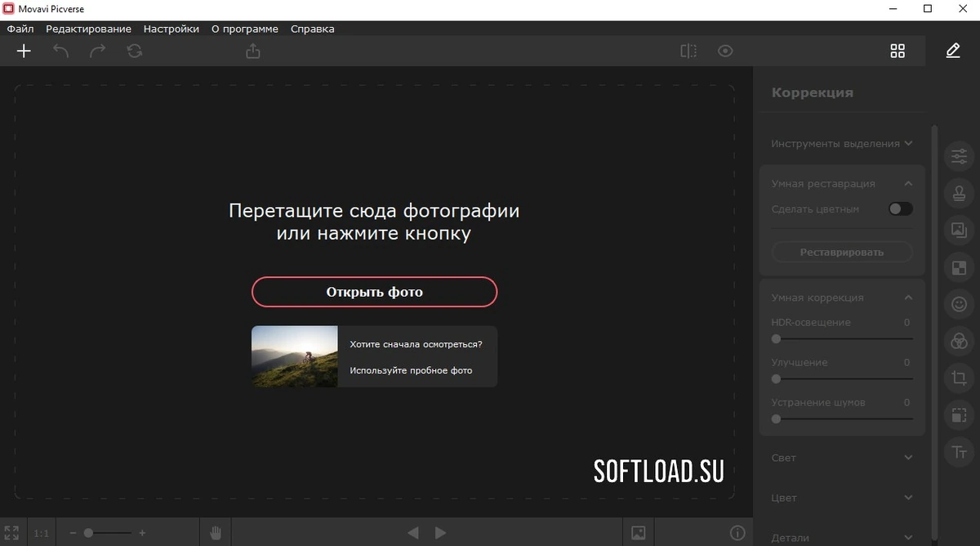This screenshot has height=546, width=980.
Task: Reset all changes with circular arrows icon
Action: (135, 51)
